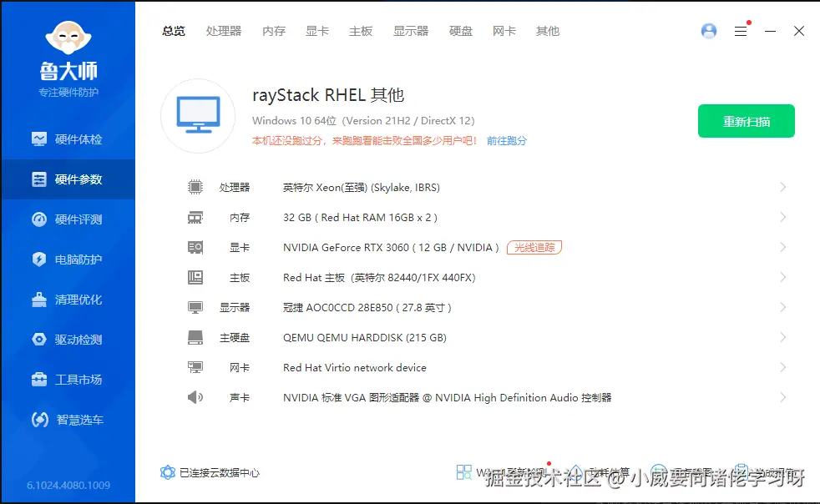Click the Windows 10 64位 version text
820x504 pixels.
pyautogui.click(x=363, y=121)
